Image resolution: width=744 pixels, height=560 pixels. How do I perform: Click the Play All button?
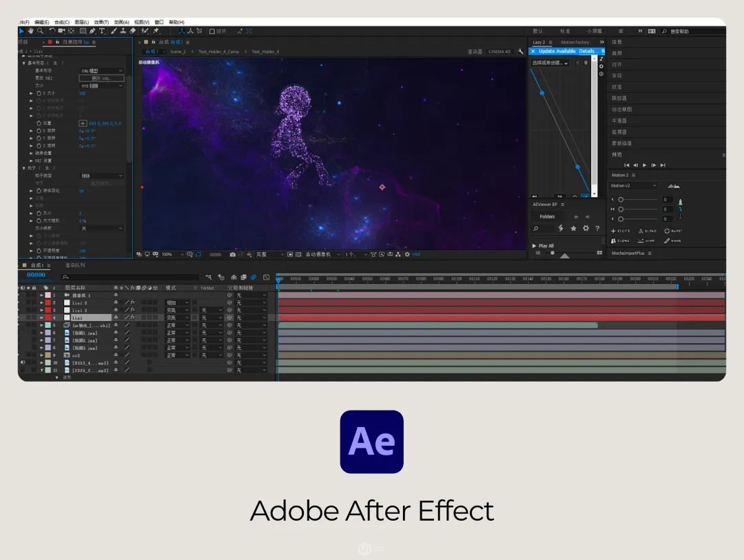543,246
